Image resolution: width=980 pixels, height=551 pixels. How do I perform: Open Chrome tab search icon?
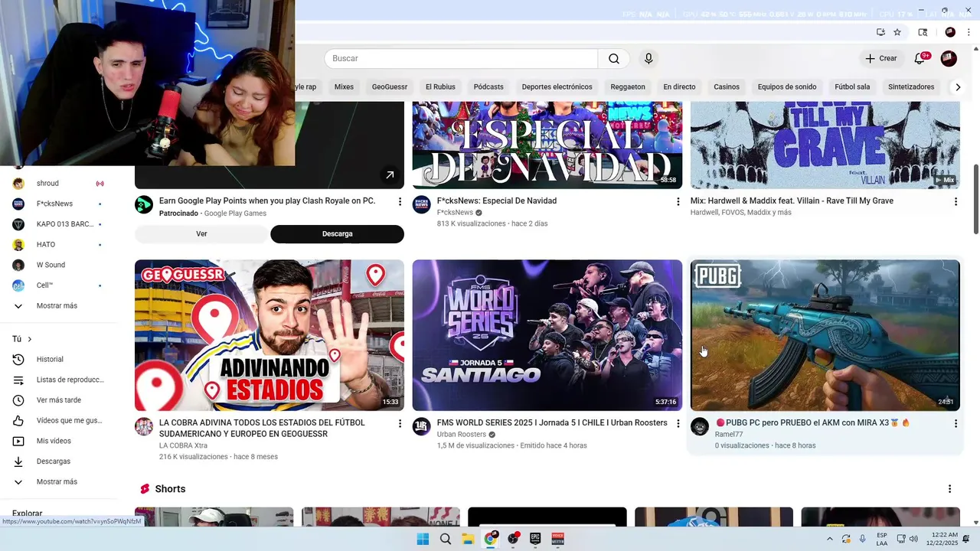(x=923, y=32)
